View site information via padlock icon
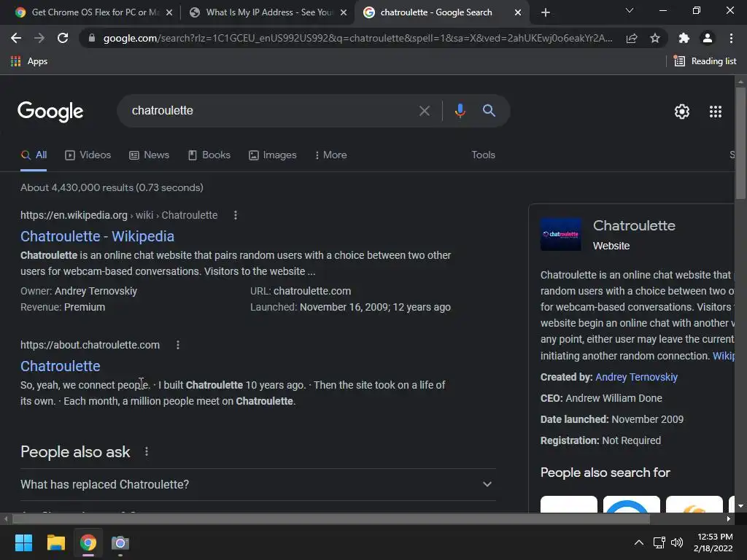The height and width of the screenshot is (560, 747). [x=92, y=38]
